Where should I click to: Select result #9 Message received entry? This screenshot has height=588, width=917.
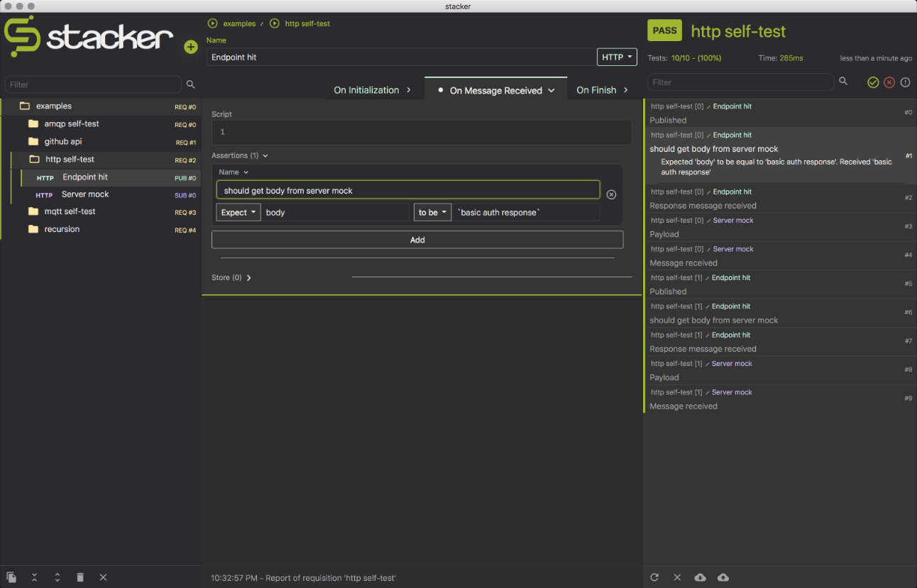pos(780,399)
